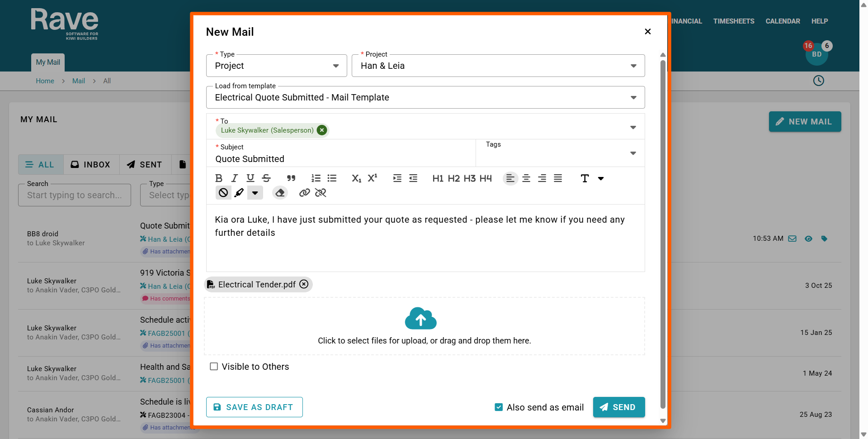Select the no-colour option in the toolbar
868x439 pixels.
pyautogui.click(x=223, y=193)
